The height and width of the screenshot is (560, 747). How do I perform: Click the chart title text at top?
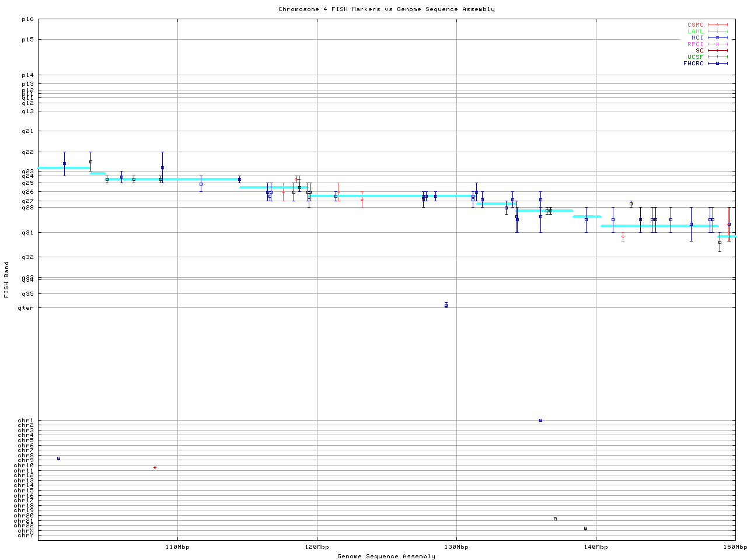[x=386, y=9]
